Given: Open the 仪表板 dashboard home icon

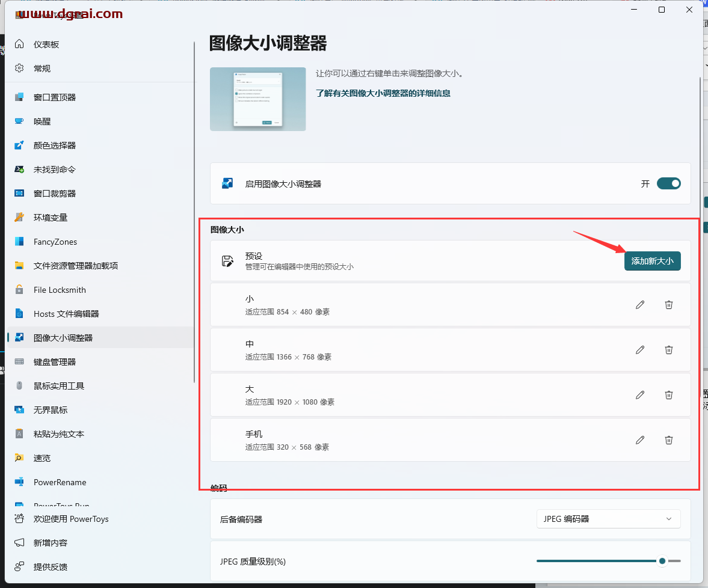Looking at the screenshot, I should 19,44.
